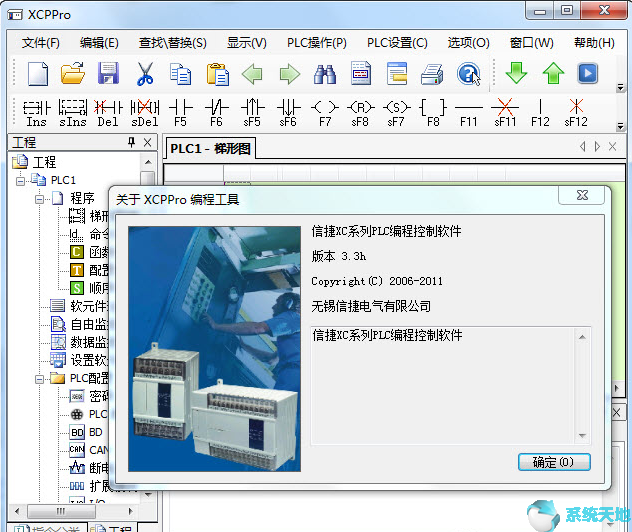Print with the printer icon
Screen dimensions: 632x532
tap(432, 74)
